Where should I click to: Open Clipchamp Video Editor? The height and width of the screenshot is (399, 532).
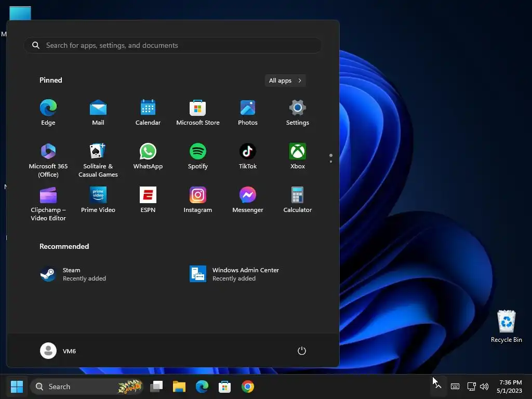48,204
